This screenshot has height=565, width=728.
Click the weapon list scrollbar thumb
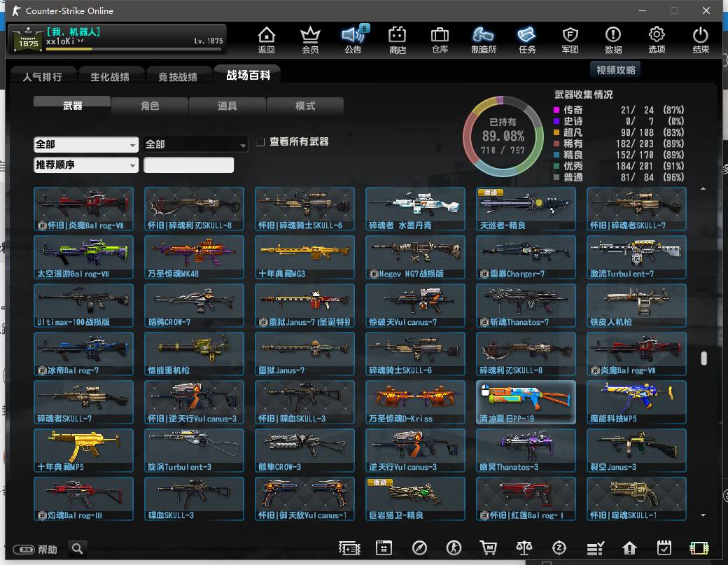[704, 358]
